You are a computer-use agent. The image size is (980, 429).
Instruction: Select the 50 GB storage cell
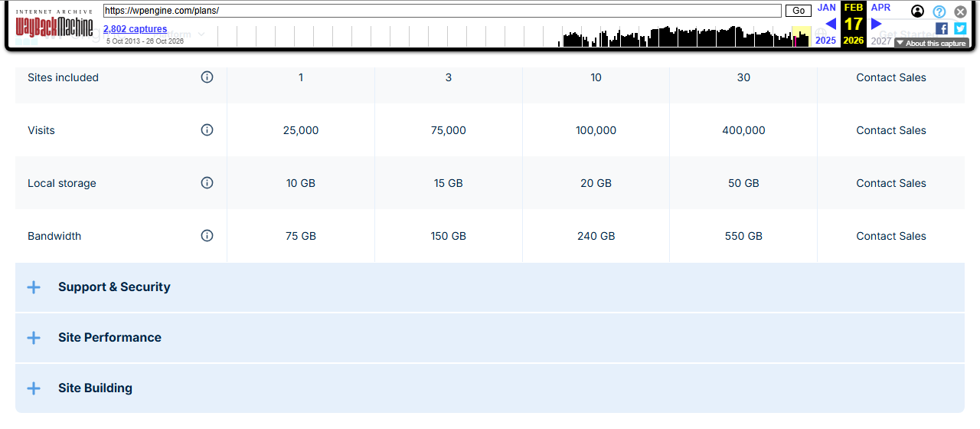743,183
